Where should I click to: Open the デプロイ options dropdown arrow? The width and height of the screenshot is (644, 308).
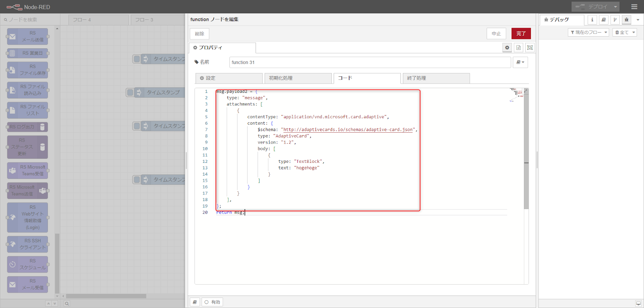click(x=615, y=7)
